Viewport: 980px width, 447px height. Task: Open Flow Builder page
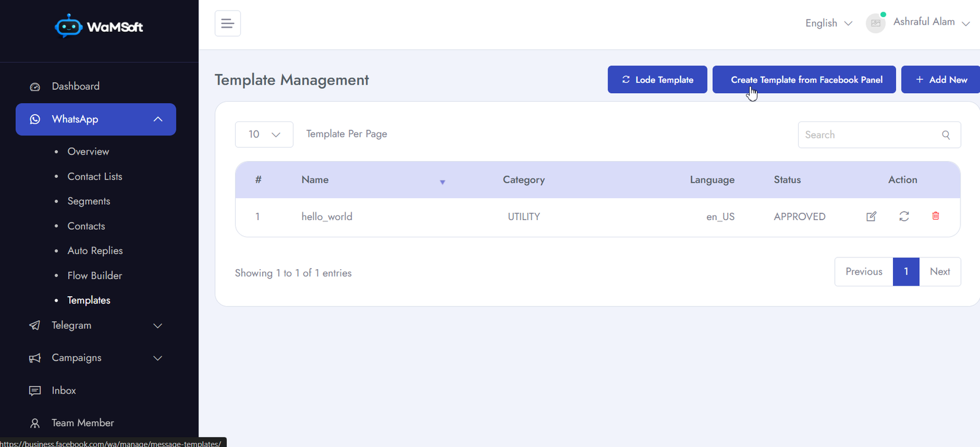click(x=95, y=276)
